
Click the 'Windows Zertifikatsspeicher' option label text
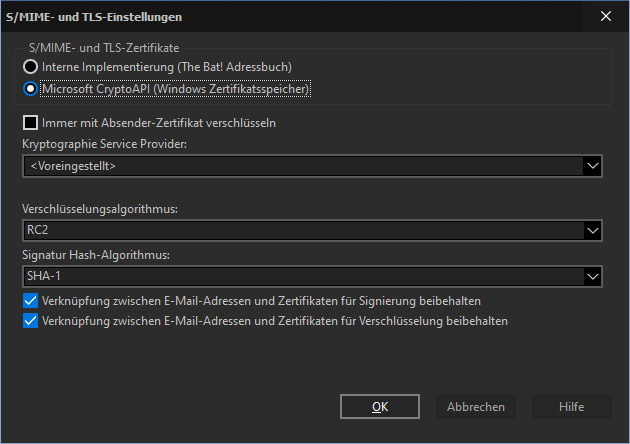[x=231, y=89]
